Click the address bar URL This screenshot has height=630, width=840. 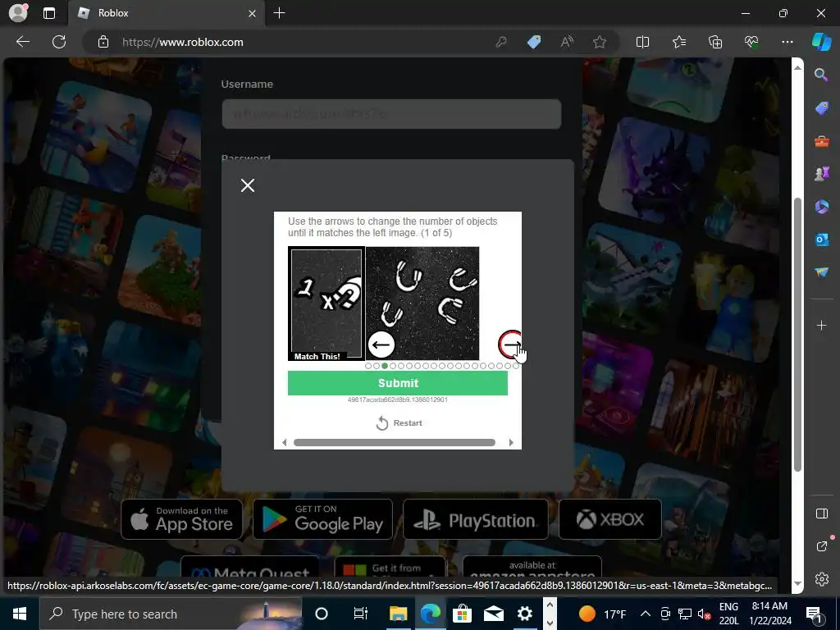point(183,42)
